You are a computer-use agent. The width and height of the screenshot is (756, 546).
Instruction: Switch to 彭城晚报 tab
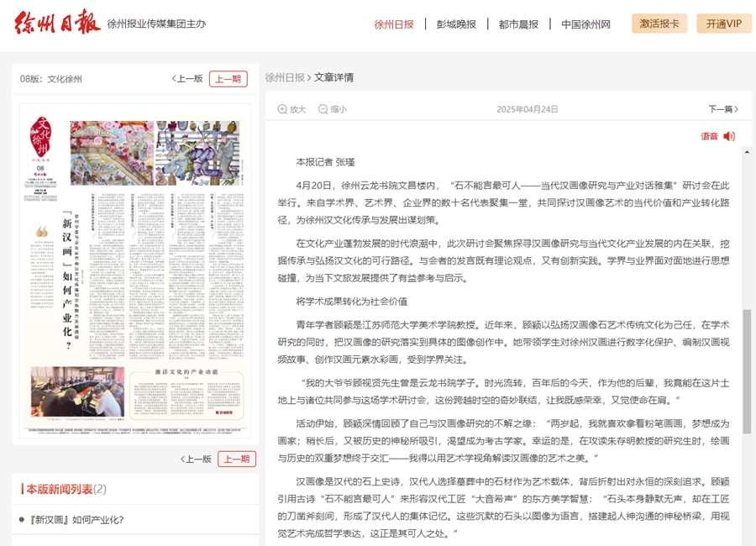[x=456, y=24]
